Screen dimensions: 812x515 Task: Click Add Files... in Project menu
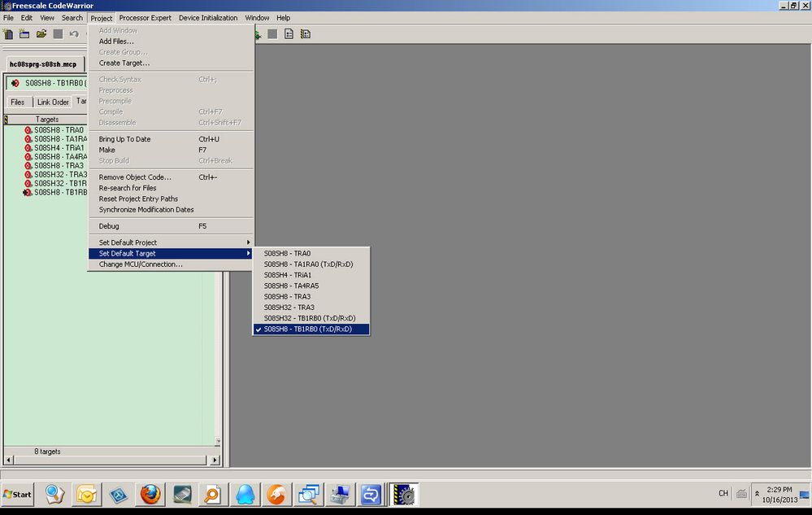(x=171, y=41)
